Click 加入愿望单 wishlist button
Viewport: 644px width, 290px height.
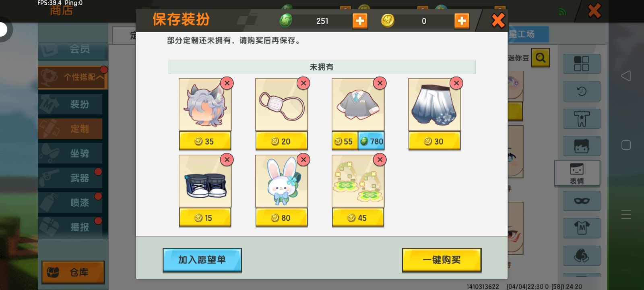[x=202, y=260]
